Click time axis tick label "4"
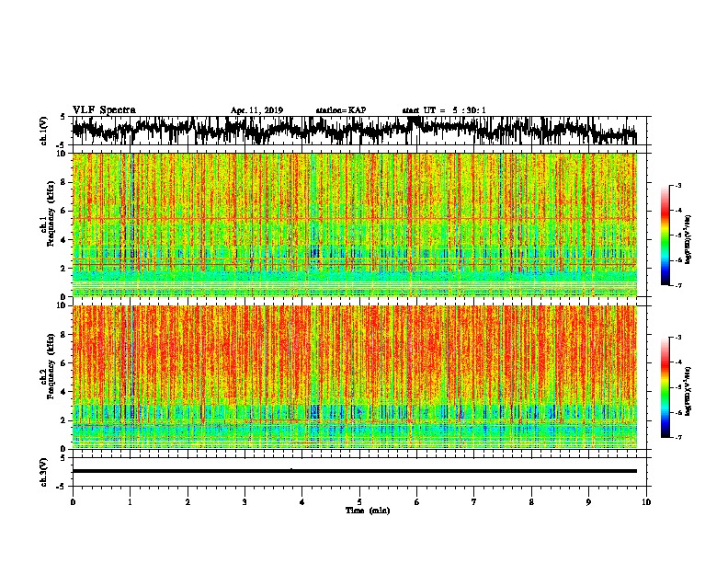This screenshot has height=563, width=728. point(302,502)
